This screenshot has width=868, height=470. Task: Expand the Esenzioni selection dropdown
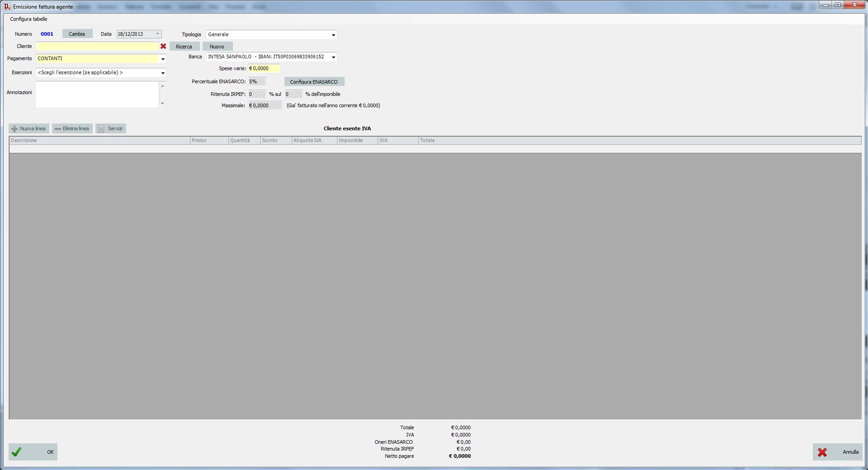click(x=163, y=73)
